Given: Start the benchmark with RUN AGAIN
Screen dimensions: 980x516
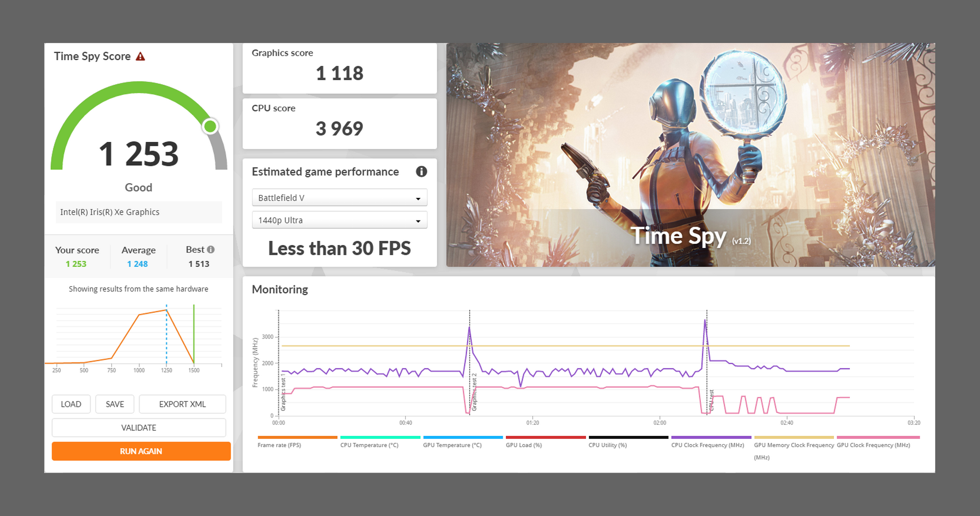Looking at the screenshot, I should [x=141, y=451].
